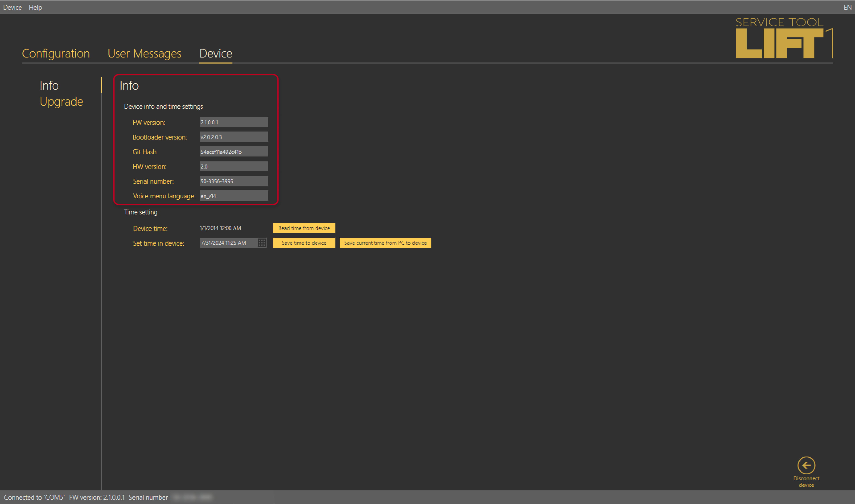Click the 'Voice menu language:' label

tap(164, 196)
